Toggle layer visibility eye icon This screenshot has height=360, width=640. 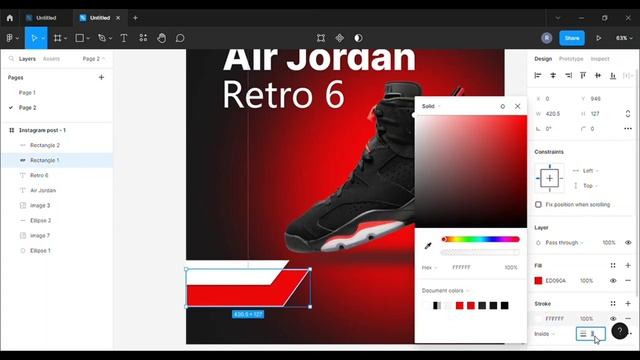[x=628, y=242]
